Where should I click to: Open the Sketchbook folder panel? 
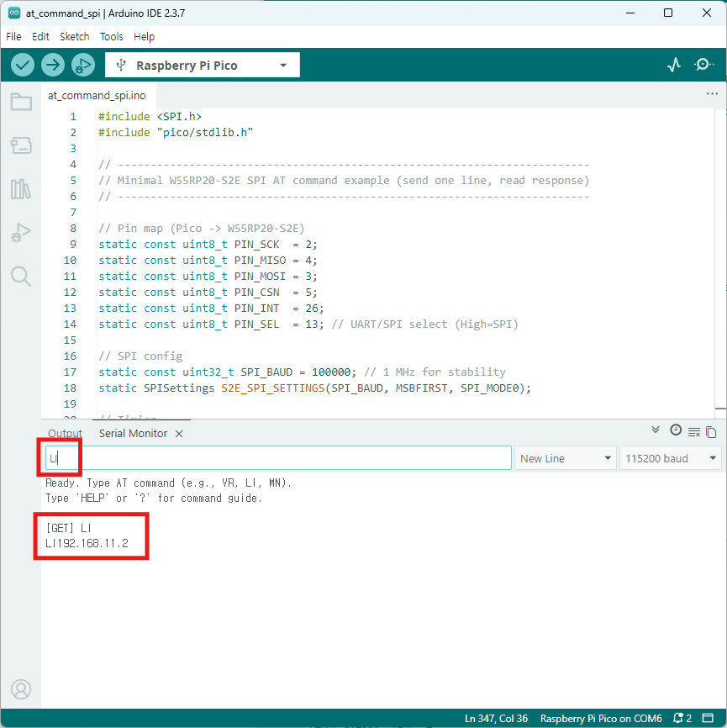pos(21,103)
